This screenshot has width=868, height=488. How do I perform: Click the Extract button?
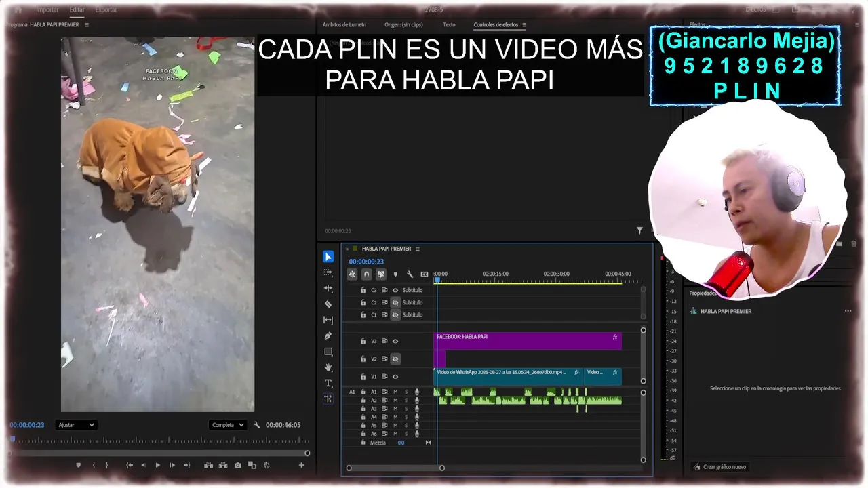click(x=223, y=465)
